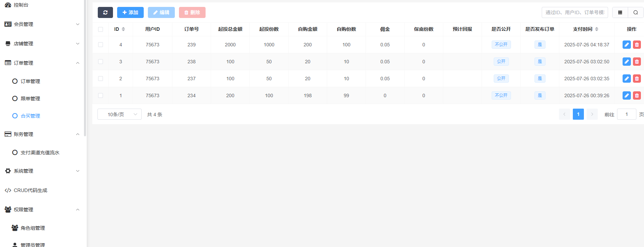Click the search magnifier icon

coord(635,12)
